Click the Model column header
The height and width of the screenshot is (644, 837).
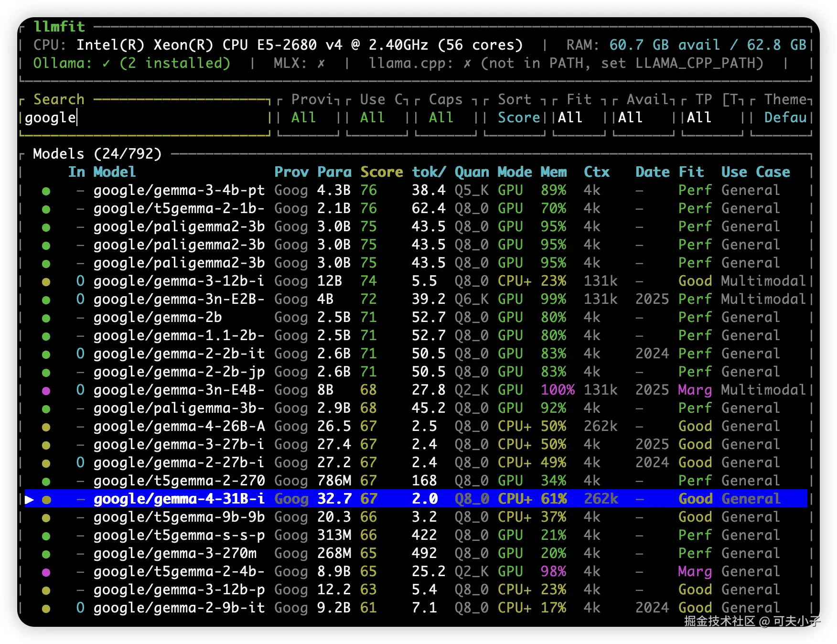(115, 172)
